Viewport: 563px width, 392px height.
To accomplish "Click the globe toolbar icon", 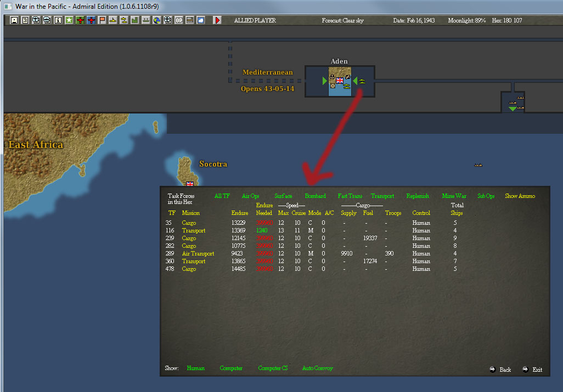I will [x=156, y=20].
